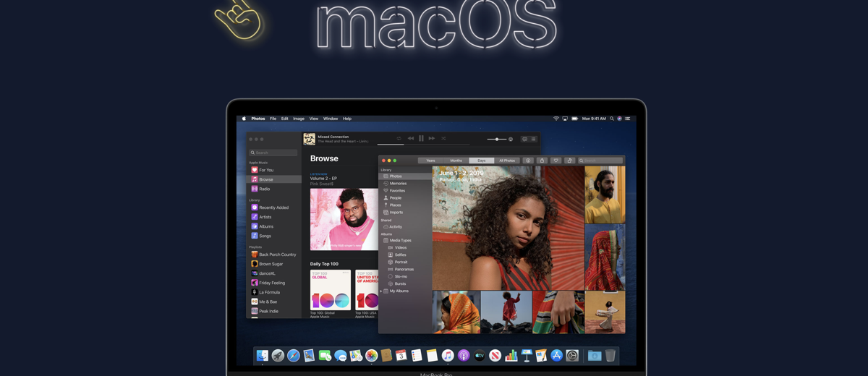Toggle Up Next list in Music

point(534,139)
